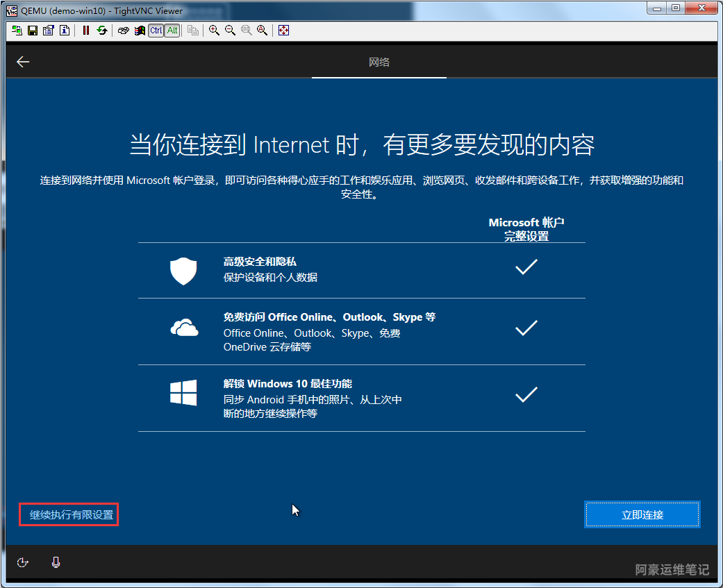
Task: Click the Transfer files toolbar icon
Action: pyautogui.click(x=193, y=31)
